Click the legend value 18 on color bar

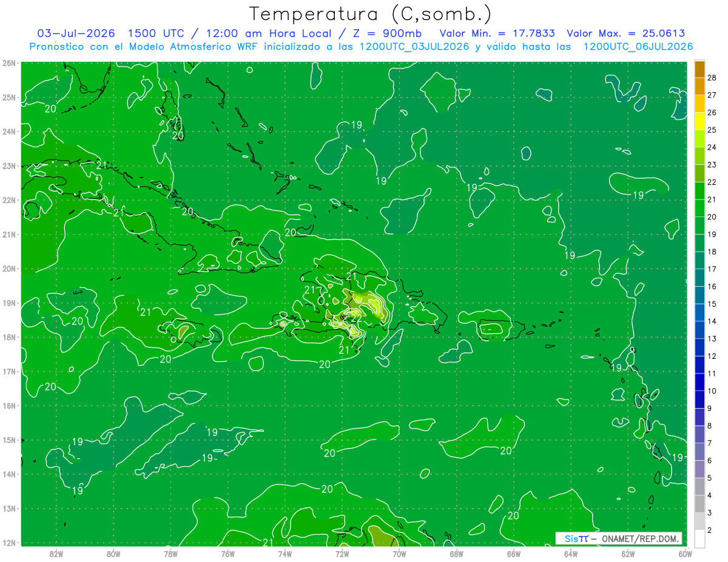point(712,252)
